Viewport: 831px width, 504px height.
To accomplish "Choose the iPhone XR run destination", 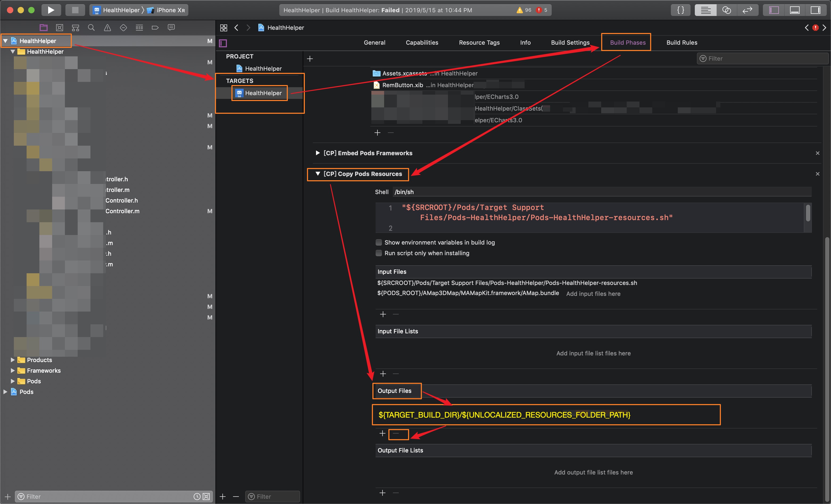I will pyautogui.click(x=166, y=10).
